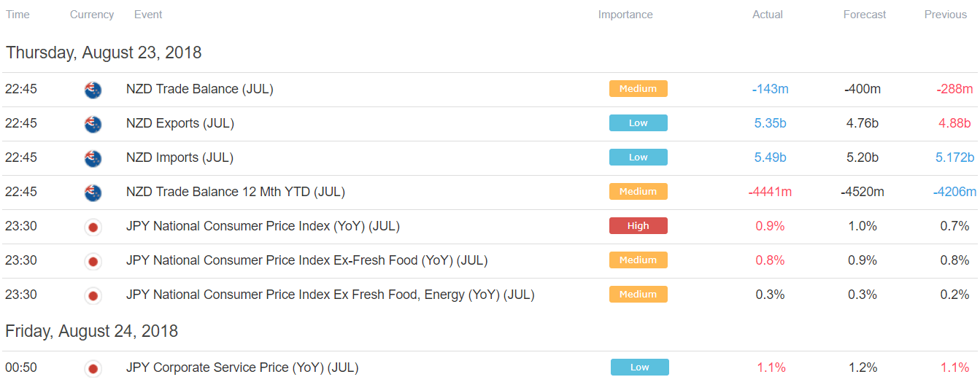
Task: Click Japan flag beside CPI Ex-Fresh Food (YoY)
Action: (93, 261)
